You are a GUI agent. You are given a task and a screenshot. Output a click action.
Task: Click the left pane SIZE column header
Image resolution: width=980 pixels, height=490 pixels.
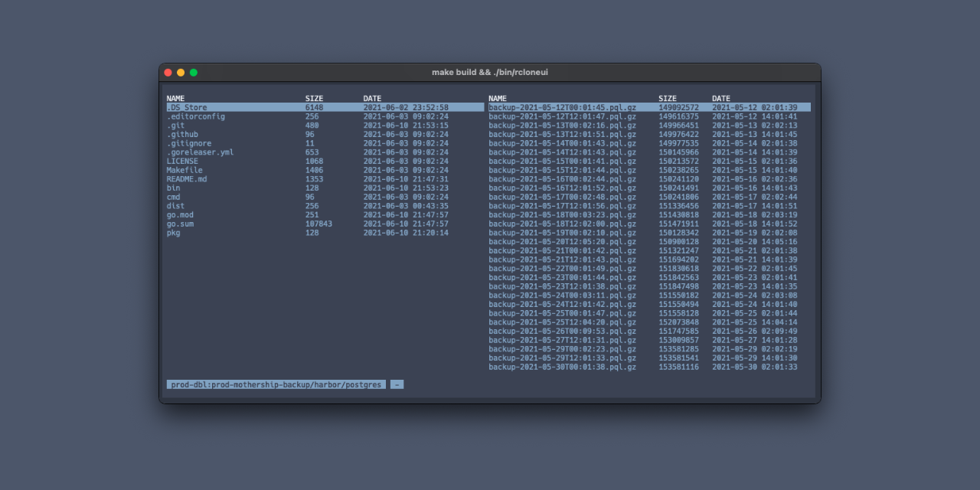click(x=314, y=99)
